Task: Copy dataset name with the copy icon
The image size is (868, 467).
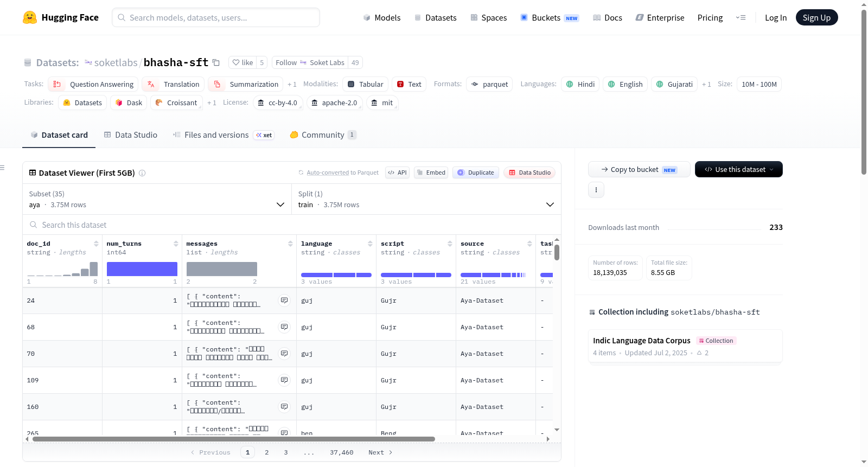Action: tap(216, 62)
